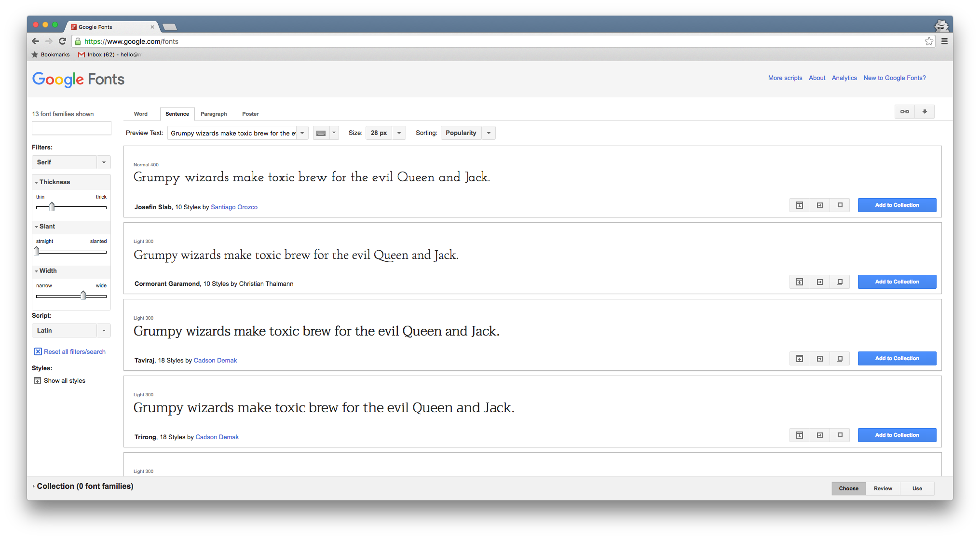This screenshot has height=539, width=980.
Task: Switch to the Poster preview tab
Action: pos(250,114)
